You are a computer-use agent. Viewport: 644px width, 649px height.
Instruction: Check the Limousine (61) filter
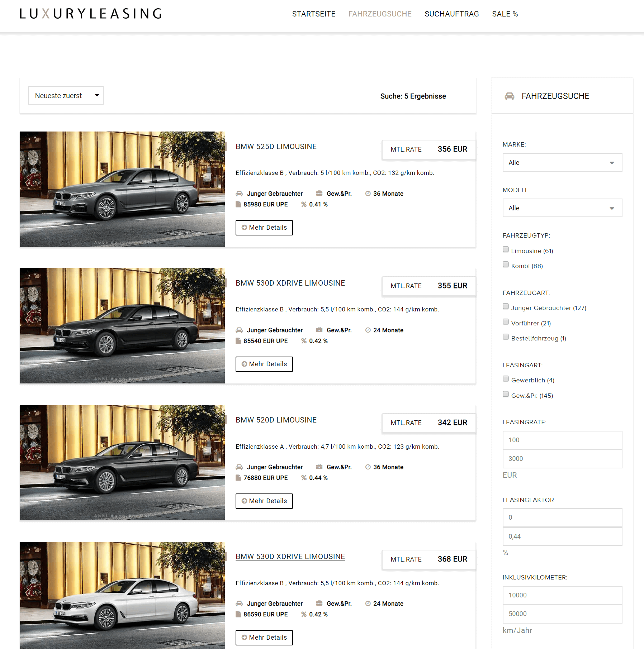tap(506, 249)
